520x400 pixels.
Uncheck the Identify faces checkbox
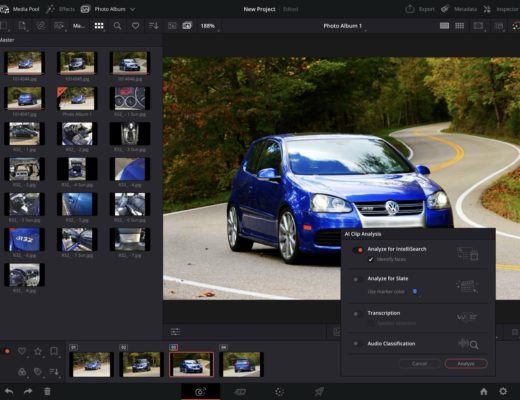371,259
